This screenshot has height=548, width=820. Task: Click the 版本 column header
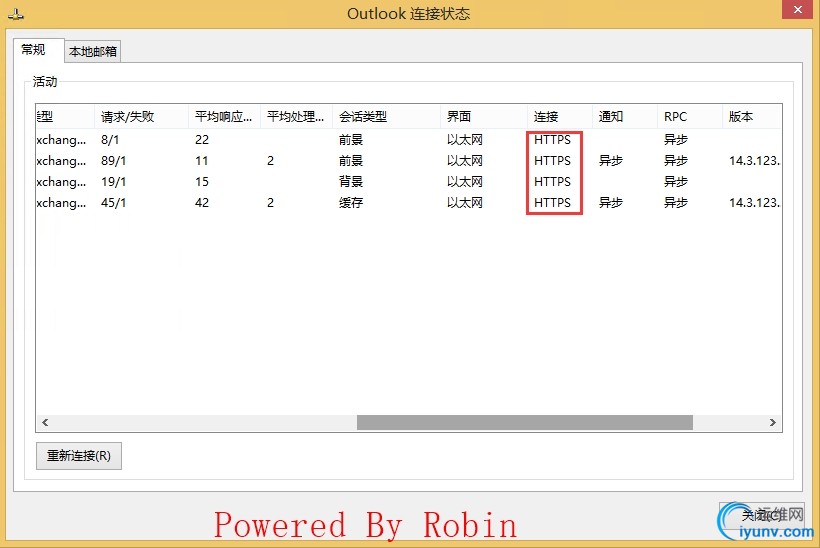click(752, 117)
